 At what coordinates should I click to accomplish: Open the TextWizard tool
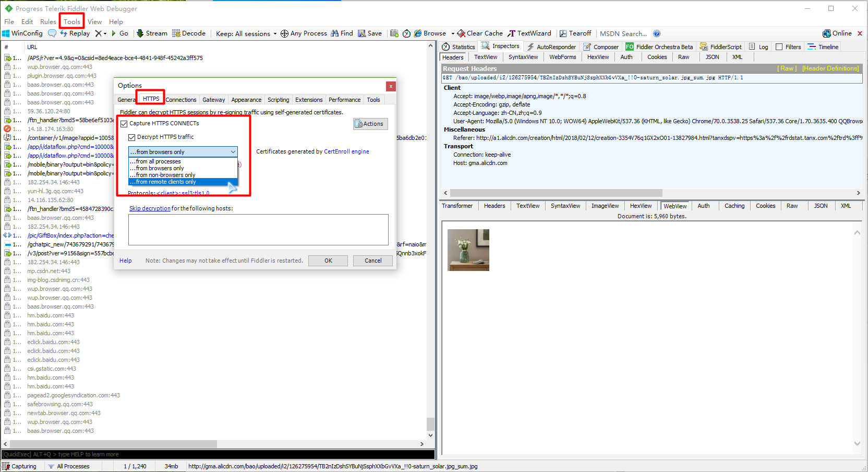(x=529, y=33)
